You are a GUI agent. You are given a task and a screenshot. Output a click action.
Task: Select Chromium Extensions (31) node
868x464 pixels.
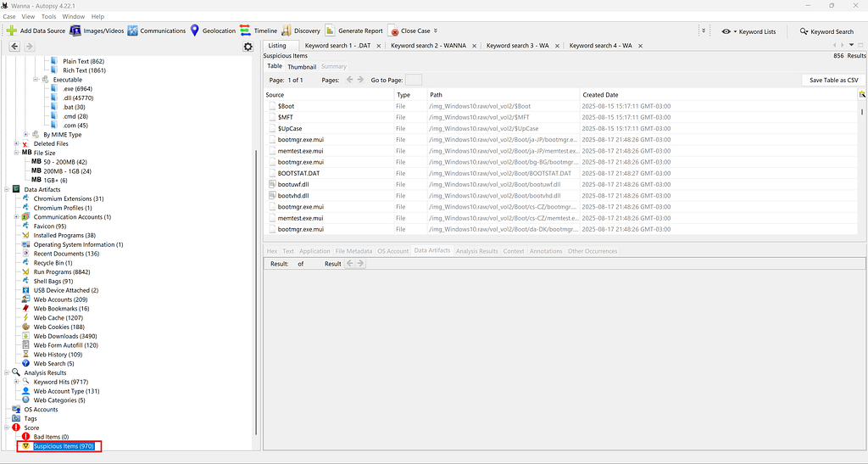pos(68,198)
